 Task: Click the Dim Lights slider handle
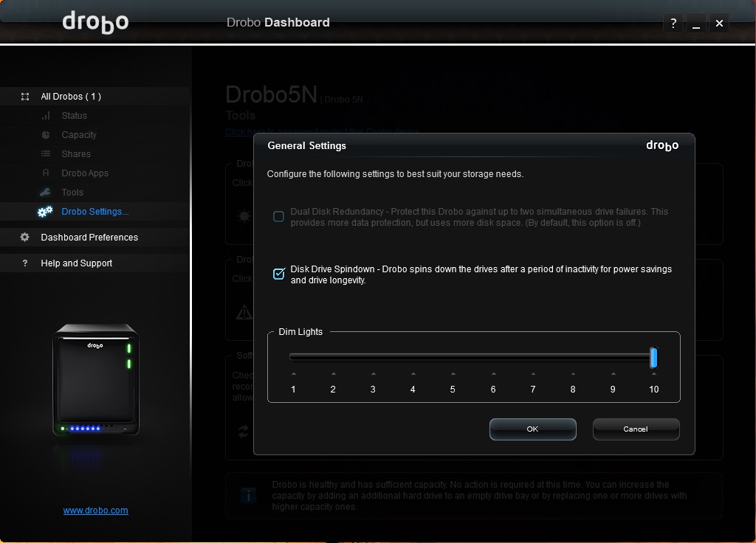[x=653, y=358]
